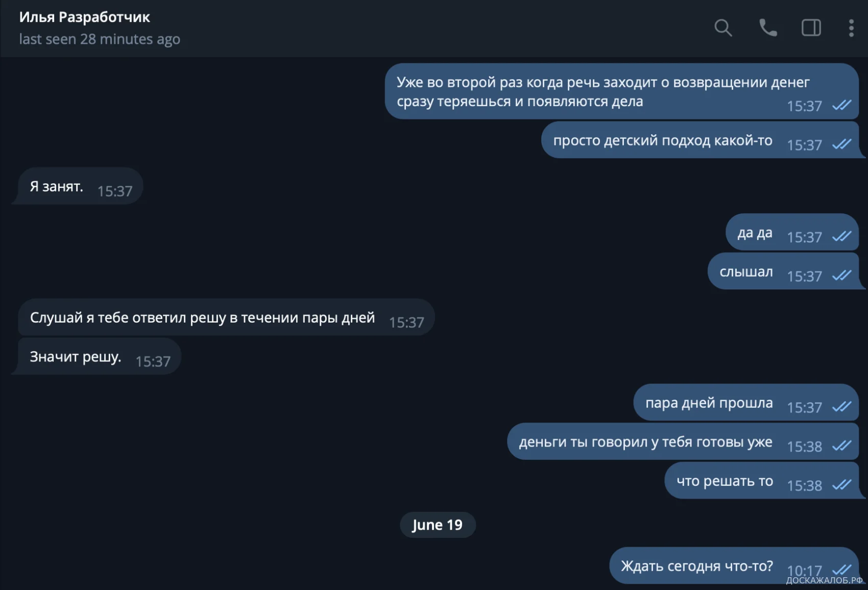The image size is (868, 590).
Task: Open the three-dot more options menu
Action: tap(851, 28)
